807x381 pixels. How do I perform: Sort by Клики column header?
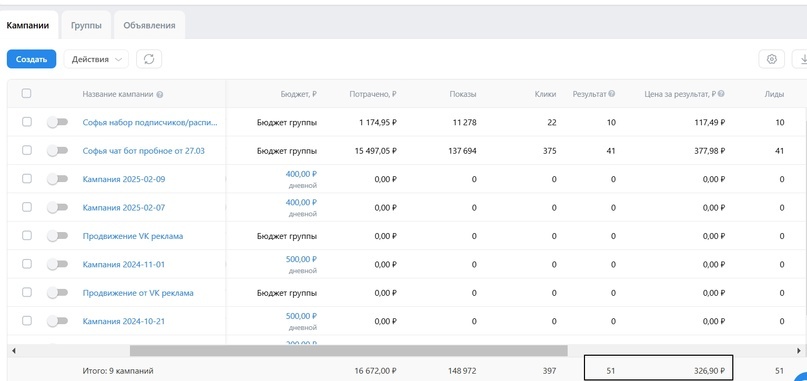(546, 94)
